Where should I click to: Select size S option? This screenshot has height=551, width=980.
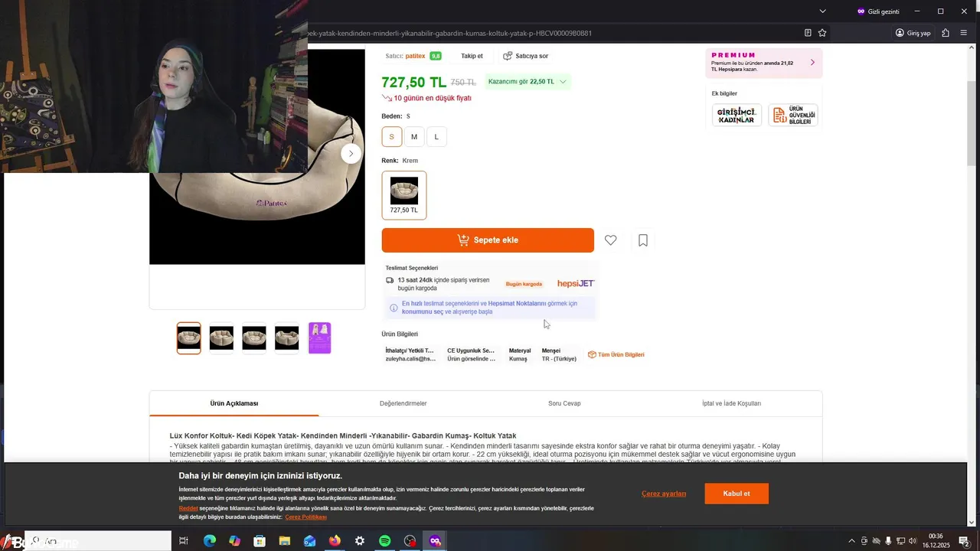[391, 137]
